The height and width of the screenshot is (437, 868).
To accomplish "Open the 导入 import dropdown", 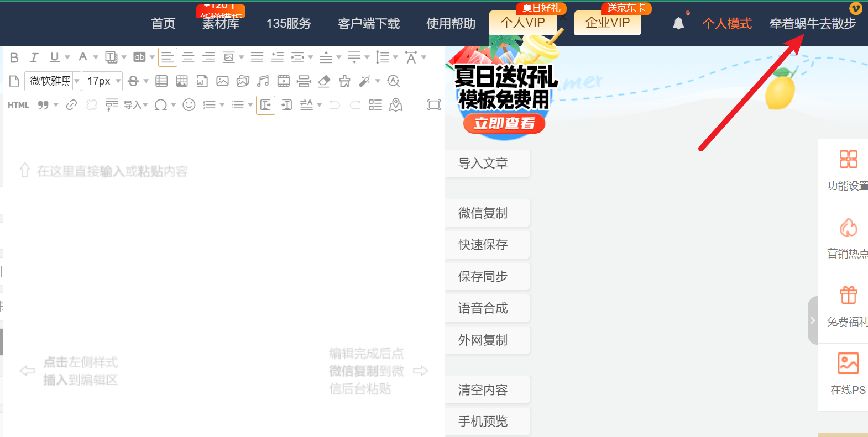I will [x=135, y=105].
